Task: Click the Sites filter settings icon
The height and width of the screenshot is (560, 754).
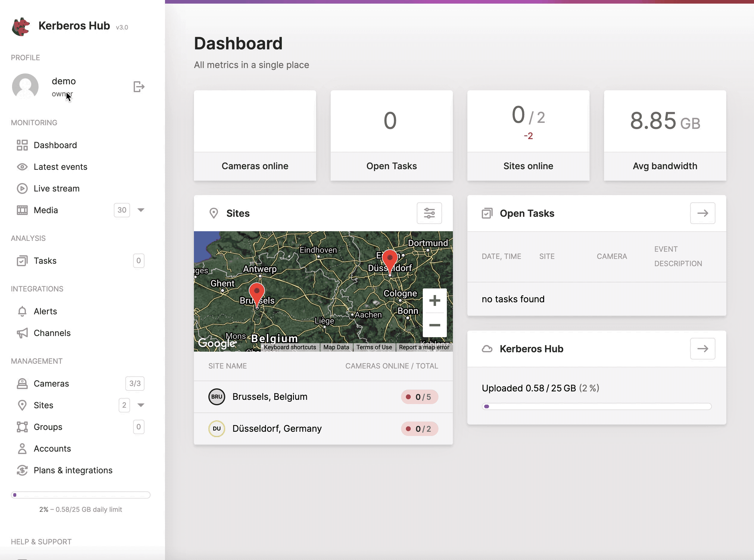Action: click(x=429, y=213)
